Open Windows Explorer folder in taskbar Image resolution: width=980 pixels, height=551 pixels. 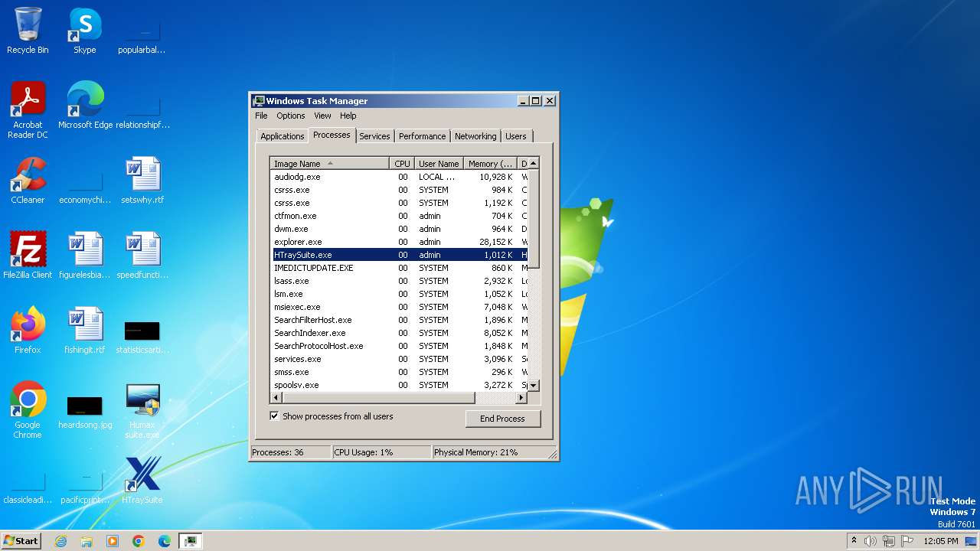87,541
